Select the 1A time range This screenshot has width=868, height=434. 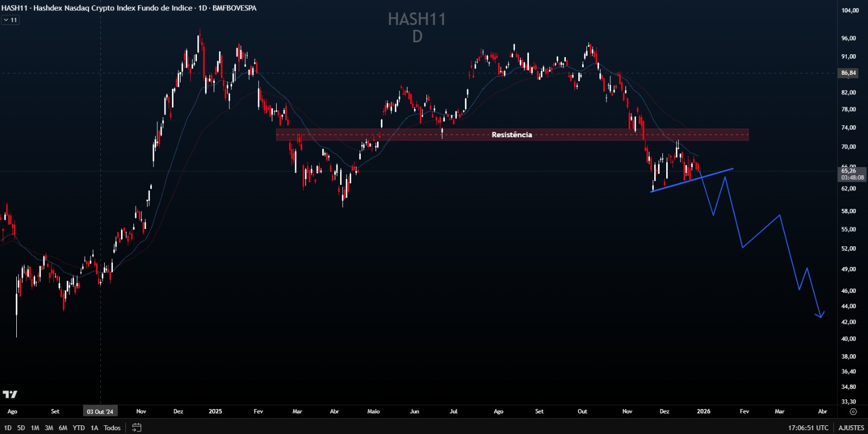click(94, 428)
